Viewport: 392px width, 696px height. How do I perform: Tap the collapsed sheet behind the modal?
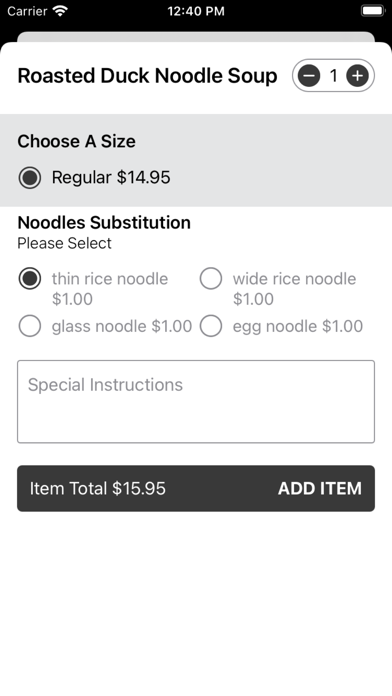click(196, 36)
